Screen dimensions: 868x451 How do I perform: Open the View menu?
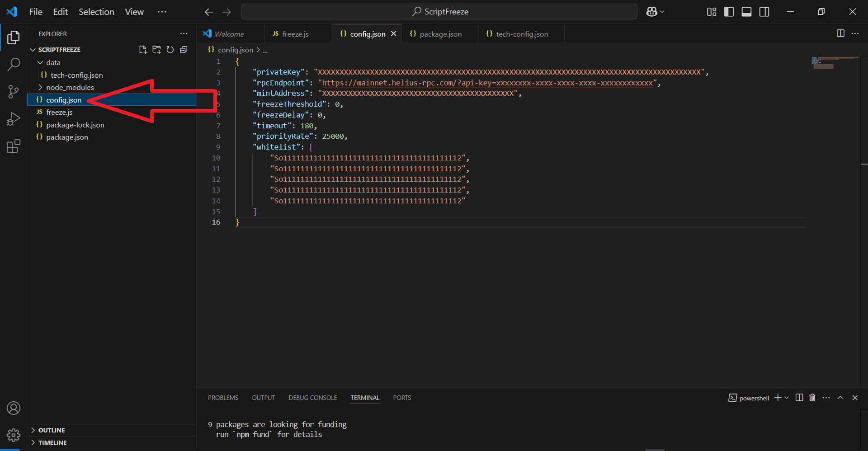pyautogui.click(x=134, y=12)
